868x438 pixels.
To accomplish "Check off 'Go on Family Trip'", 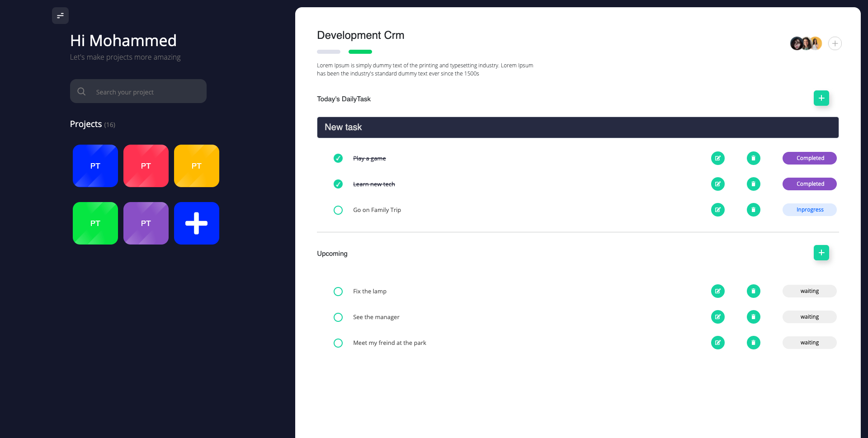I will (x=338, y=210).
